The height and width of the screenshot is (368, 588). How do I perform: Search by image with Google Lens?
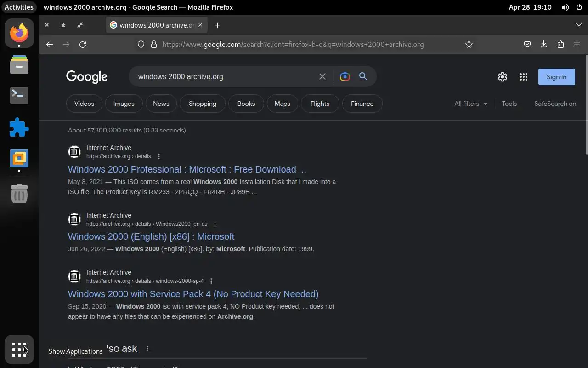click(345, 76)
